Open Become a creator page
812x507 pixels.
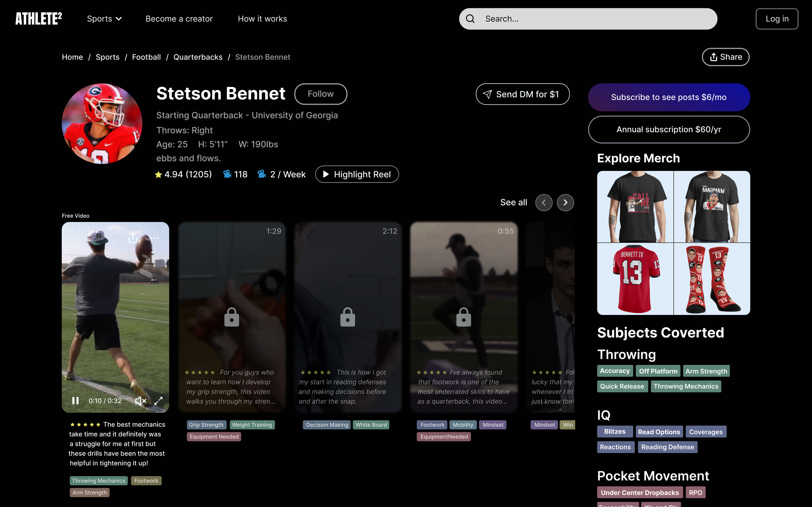(x=179, y=19)
